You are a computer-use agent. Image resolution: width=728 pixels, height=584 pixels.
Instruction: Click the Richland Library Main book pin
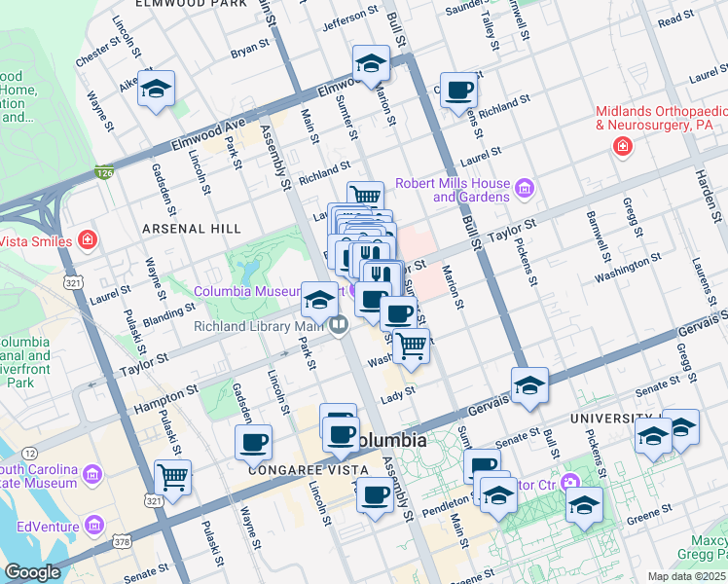340,326
